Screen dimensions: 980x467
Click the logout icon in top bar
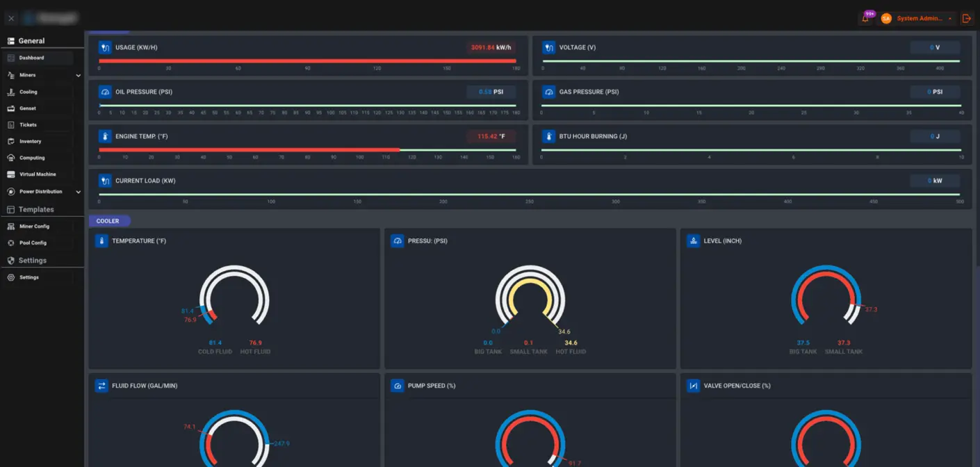coord(966,19)
